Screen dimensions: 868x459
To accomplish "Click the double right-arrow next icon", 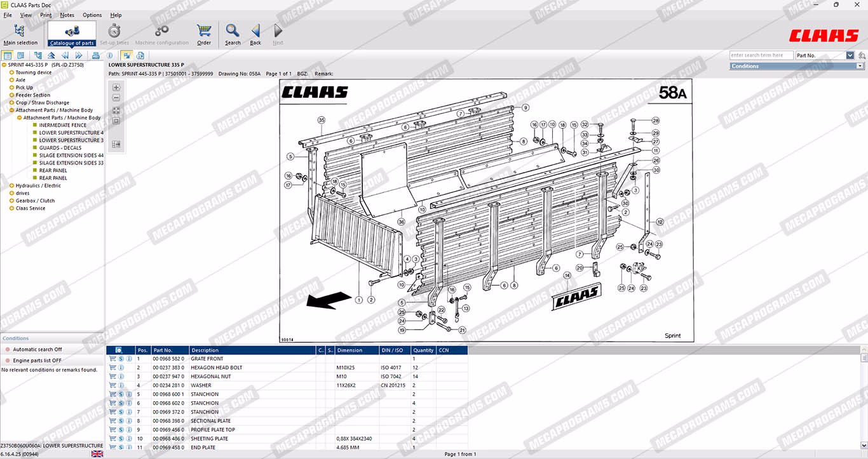I will pyautogui.click(x=79, y=56).
